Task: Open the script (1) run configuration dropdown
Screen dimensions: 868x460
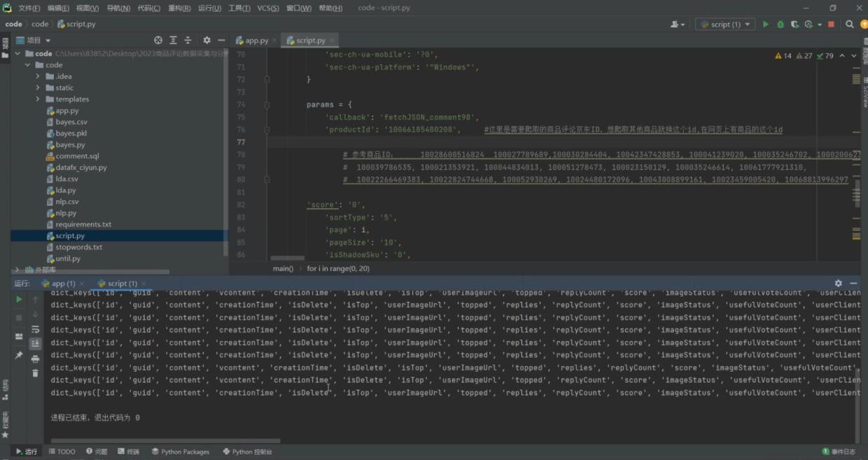Action: point(725,24)
